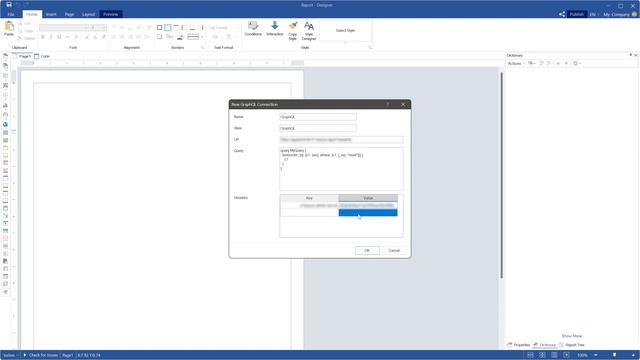
Task: Click the second page view mode icon in status bar
Action: point(542,355)
